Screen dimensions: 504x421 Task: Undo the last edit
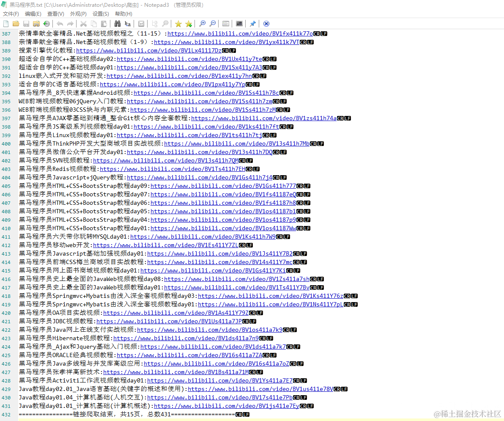tap(60, 24)
